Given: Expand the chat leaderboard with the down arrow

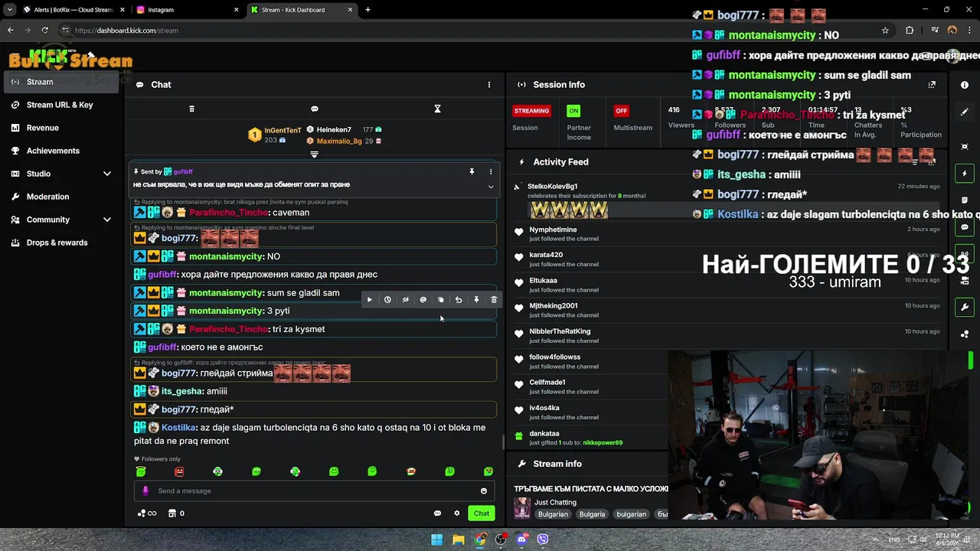Looking at the screenshot, I should coord(314,155).
